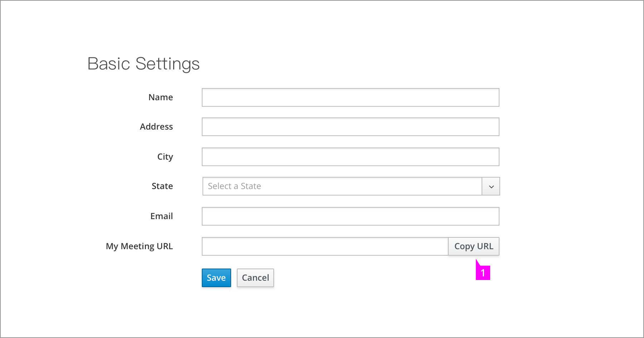
Task: Click the Address field label
Action: (156, 127)
